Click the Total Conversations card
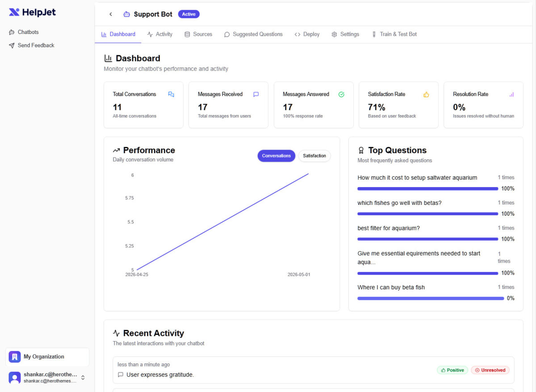This screenshot has width=536, height=392. point(143,105)
